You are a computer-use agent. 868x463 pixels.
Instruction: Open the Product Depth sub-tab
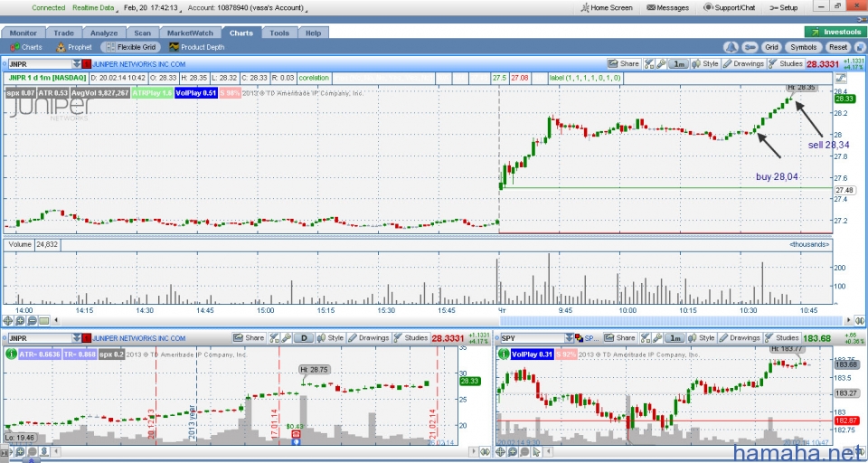197,47
